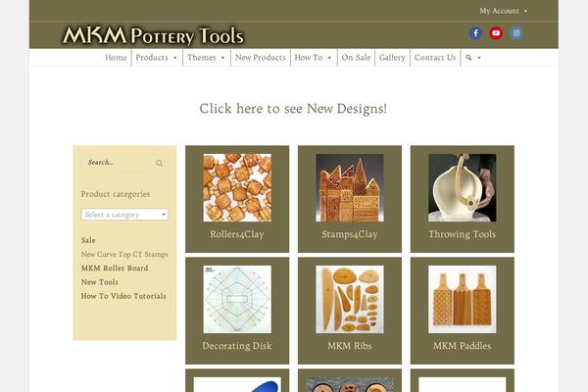The height and width of the screenshot is (392, 588).
Task: Open the YouTube social icon
Action: click(x=496, y=33)
